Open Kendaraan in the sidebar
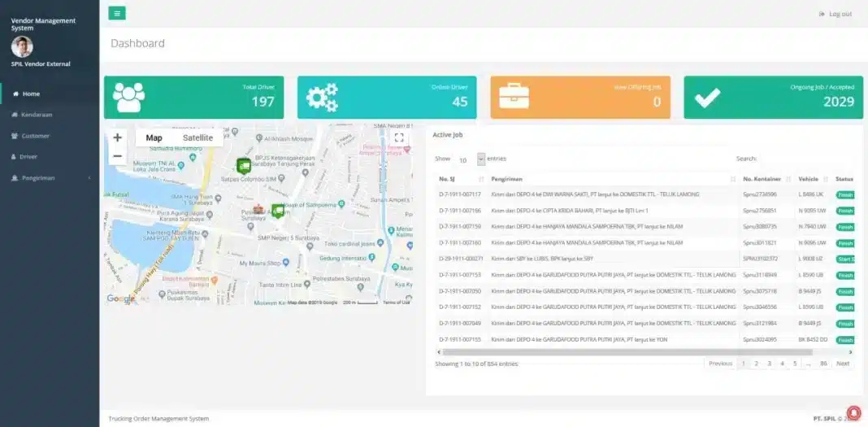 [37, 115]
